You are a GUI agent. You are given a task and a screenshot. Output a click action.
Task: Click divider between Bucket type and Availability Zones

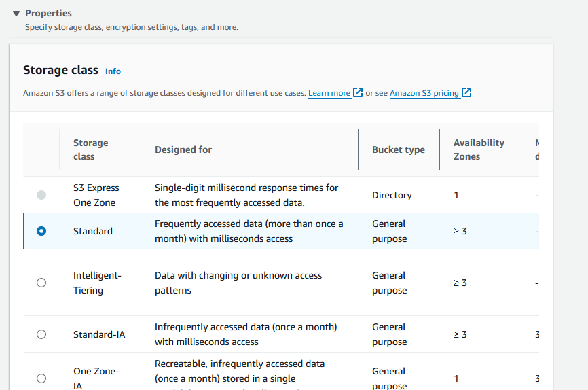pos(439,149)
